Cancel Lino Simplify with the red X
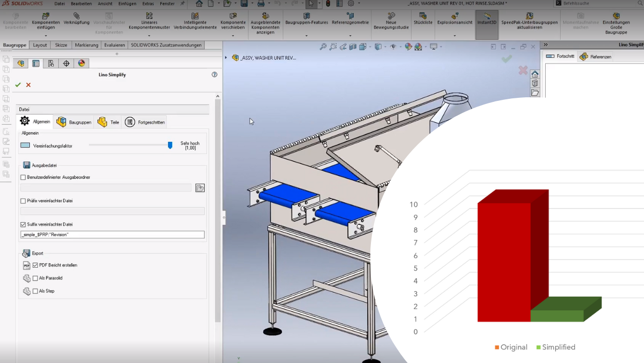 [28, 85]
